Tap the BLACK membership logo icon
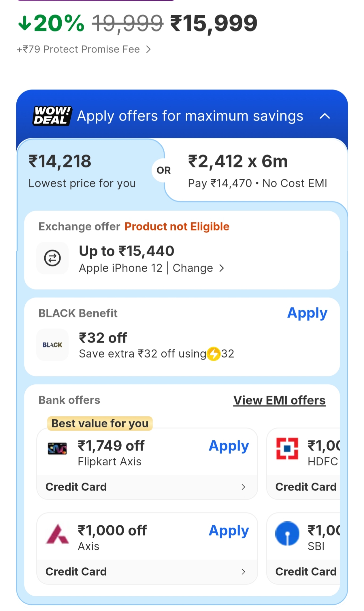 (x=52, y=345)
